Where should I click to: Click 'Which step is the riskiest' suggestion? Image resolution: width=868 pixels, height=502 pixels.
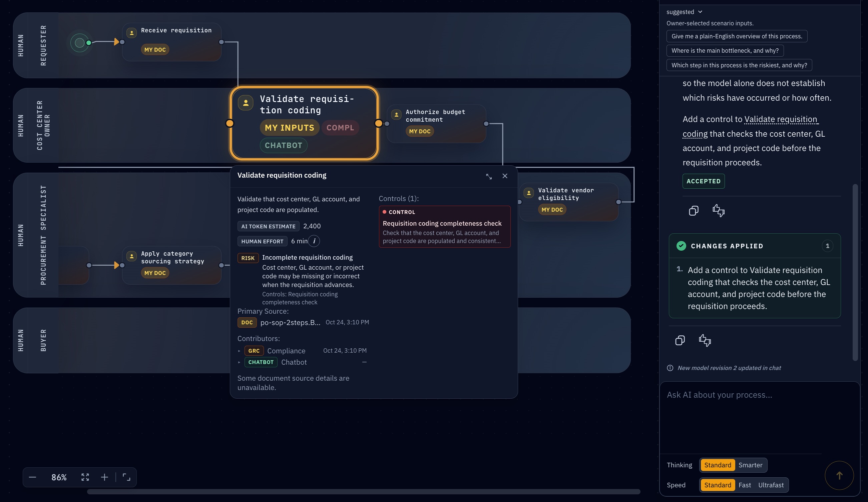coord(739,65)
